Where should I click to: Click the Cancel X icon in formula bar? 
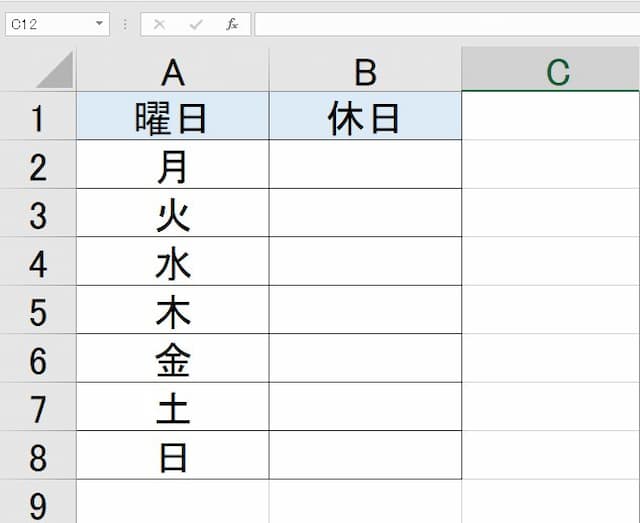click(160, 24)
